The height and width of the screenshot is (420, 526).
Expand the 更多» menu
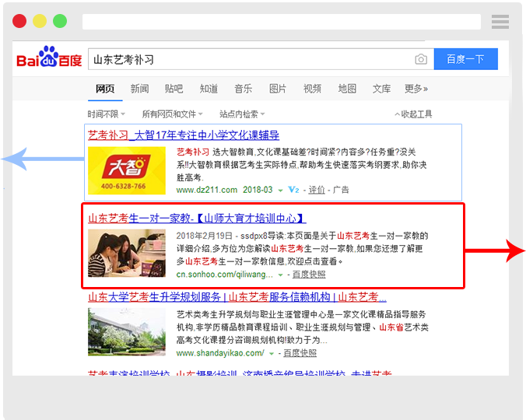(x=416, y=89)
